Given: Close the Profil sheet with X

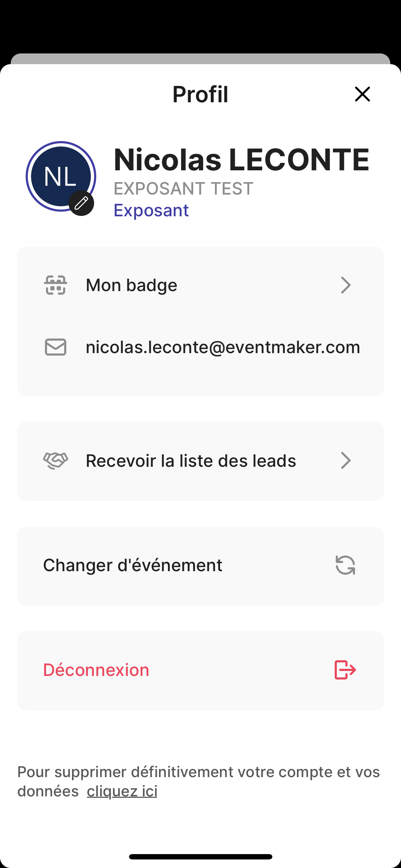Looking at the screenshot, I should (x=363, y=94).
